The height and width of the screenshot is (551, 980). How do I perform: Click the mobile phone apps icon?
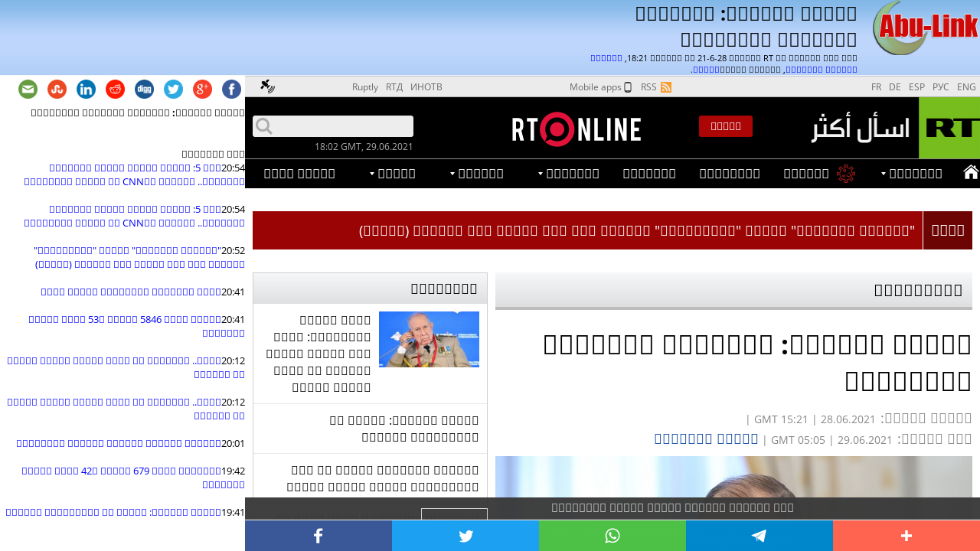click(628, 87)
